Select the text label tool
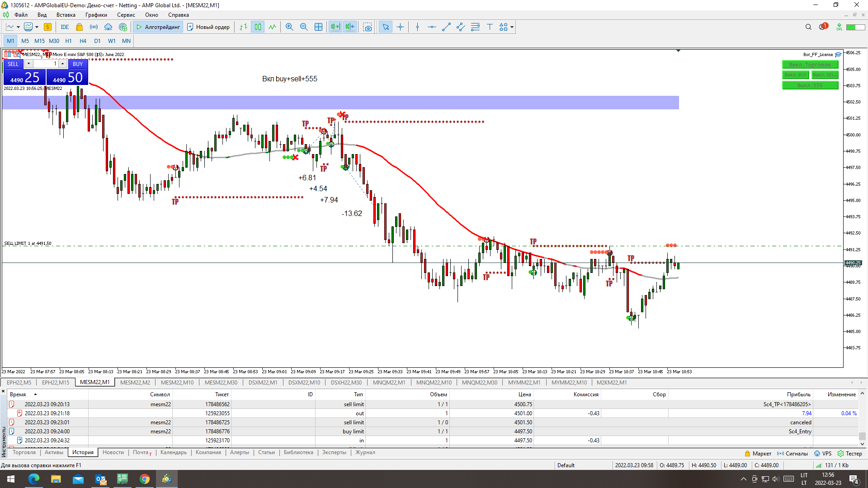 [x=490, y=27]
